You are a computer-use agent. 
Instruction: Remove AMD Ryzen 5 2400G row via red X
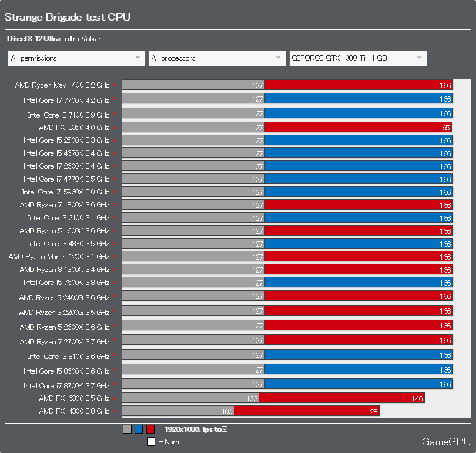point(115,296)
